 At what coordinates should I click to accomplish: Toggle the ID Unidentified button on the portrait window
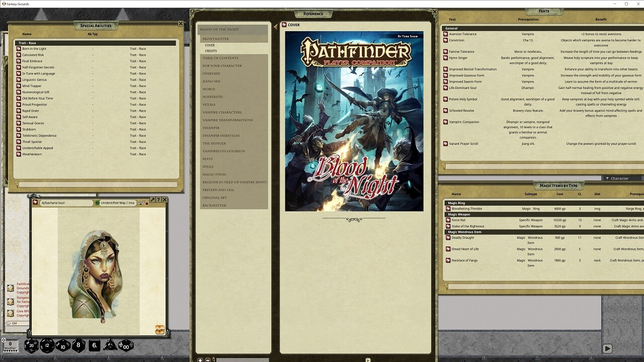point(98,202)
